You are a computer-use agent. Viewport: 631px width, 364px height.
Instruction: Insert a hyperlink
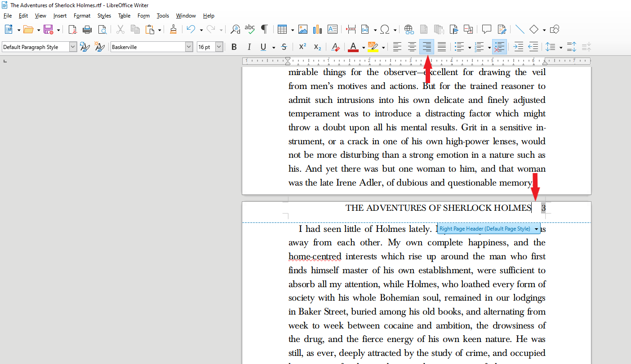tap(409, 30)
